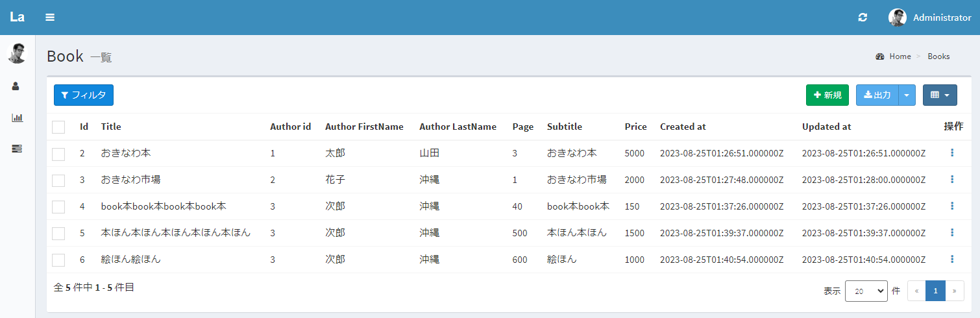Click the green 新規 new button
The image size is (980, 318).
(x=827, y=95)
